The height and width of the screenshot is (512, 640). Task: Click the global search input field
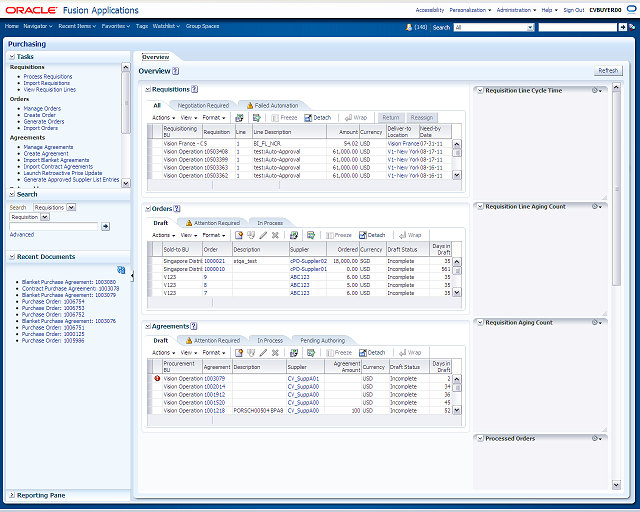pyautogui.click(x=578, y=27)
